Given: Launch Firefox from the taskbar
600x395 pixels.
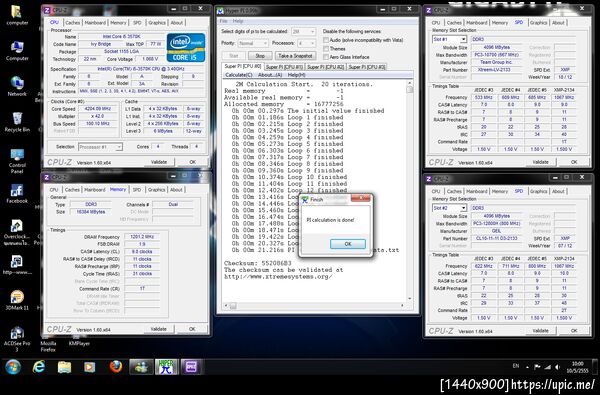Looking at the screenshot, I should tap(115, 367).
